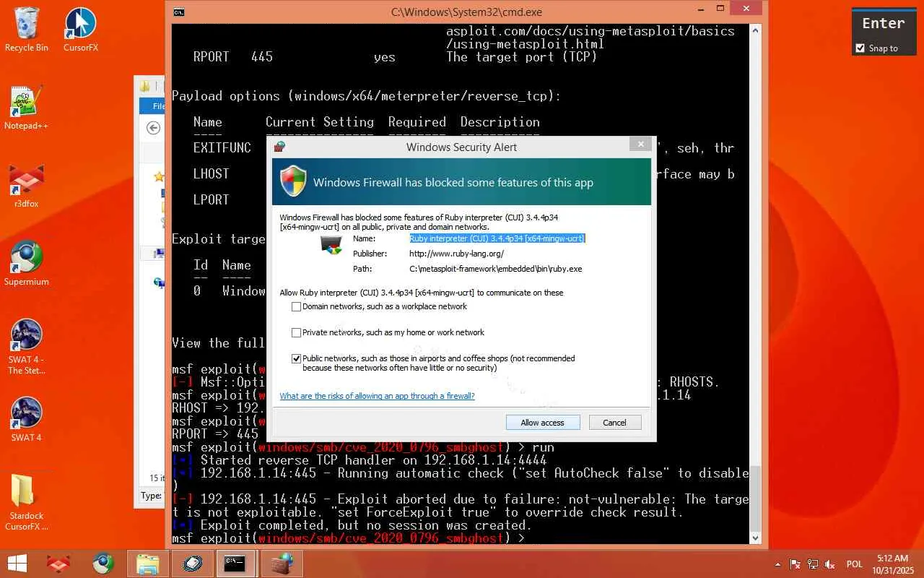Click the cmd.exe title bar system icon
Image resolution: width=924 pixels, height=578 pixels.
(x=178, y=12)
